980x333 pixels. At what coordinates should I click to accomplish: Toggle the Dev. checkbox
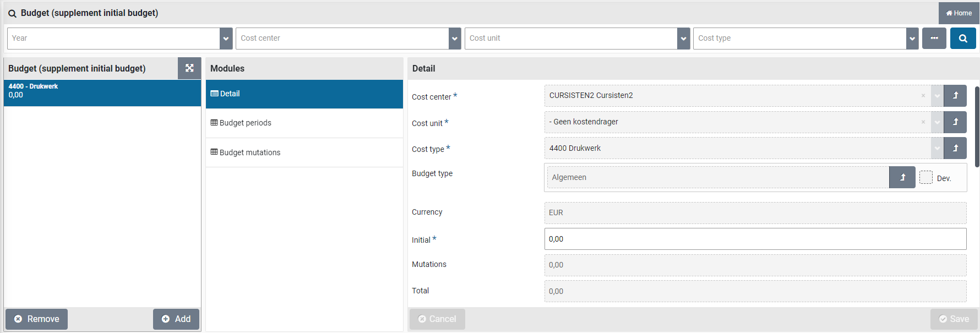point(926,177)
